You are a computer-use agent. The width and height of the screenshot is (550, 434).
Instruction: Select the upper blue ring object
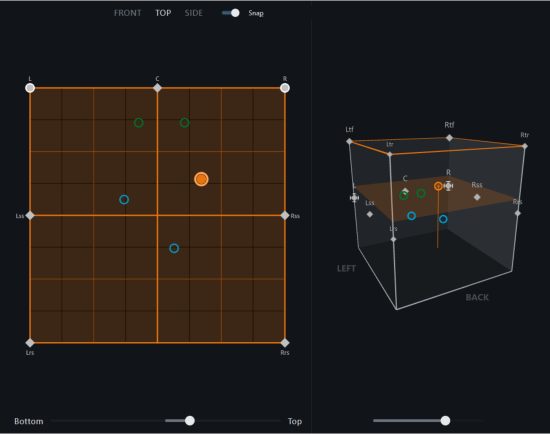click(124, 200)
